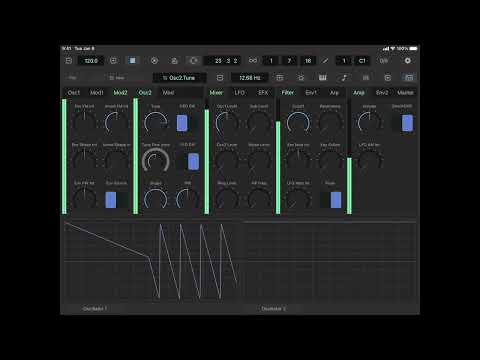The width and height of the screenshot is (480, 360).
Task: Select the Amp tab
Action: [x=359, y=92]
